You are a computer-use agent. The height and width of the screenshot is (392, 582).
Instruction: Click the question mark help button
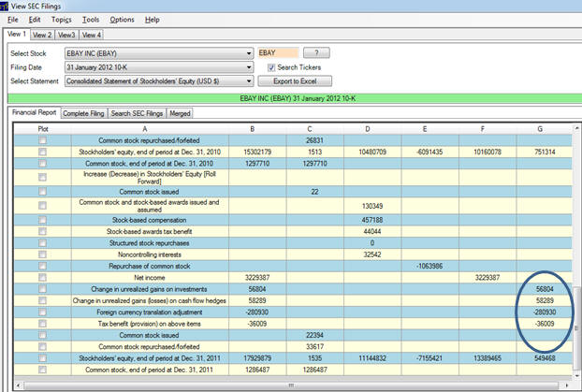coord(316,53)
